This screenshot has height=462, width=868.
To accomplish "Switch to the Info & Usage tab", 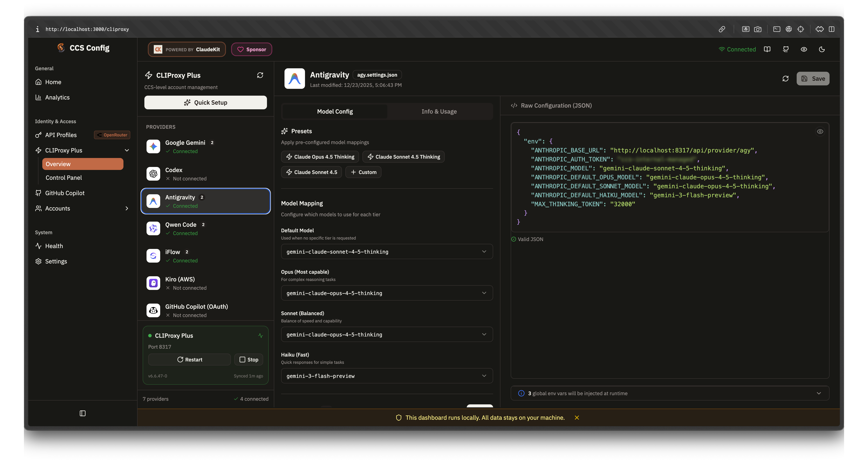I will coord(439,111).
